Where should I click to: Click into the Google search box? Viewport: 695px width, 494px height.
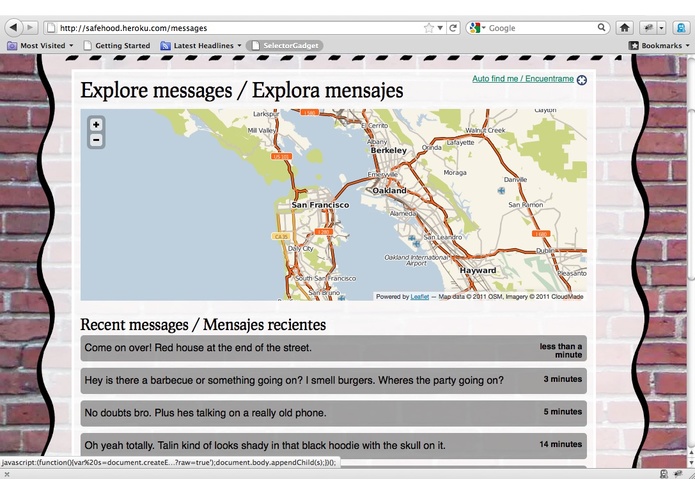(541, 28)
